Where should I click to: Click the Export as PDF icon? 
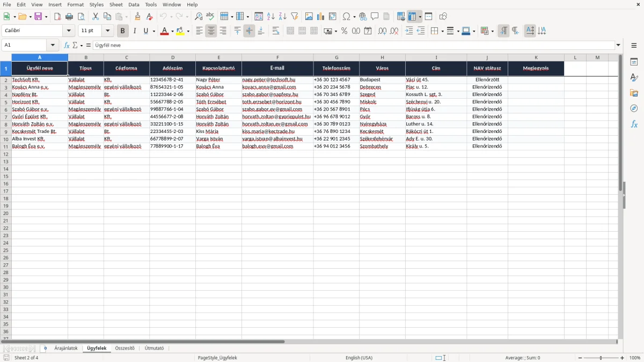tap(57, 17)
